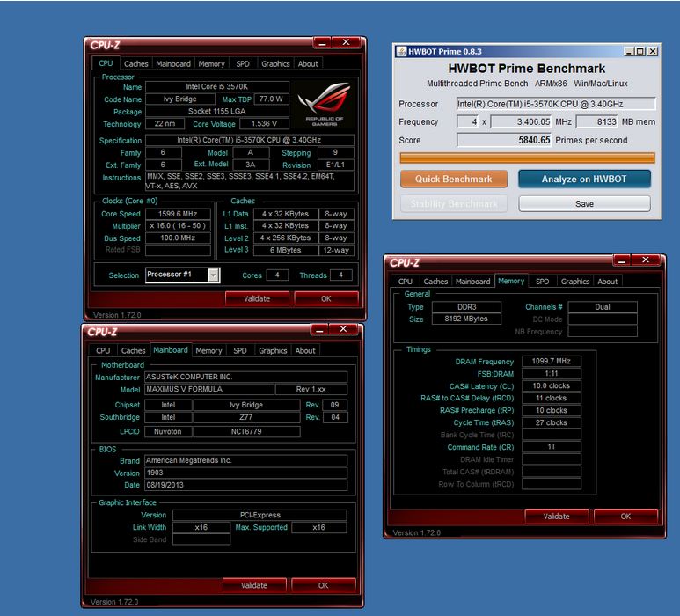Open About tab in top CPU-Z window
Screen dimensions: 680x616
point(308,63)
